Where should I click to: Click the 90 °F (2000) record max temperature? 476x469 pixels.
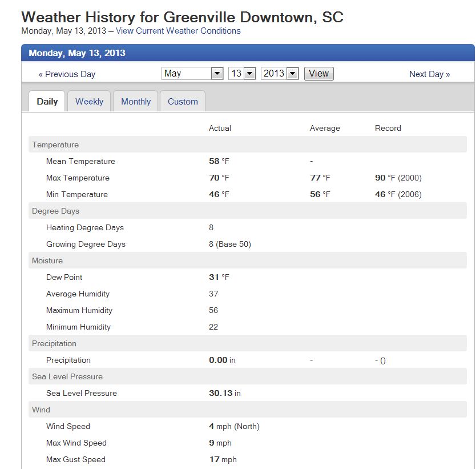coord(398,178)
